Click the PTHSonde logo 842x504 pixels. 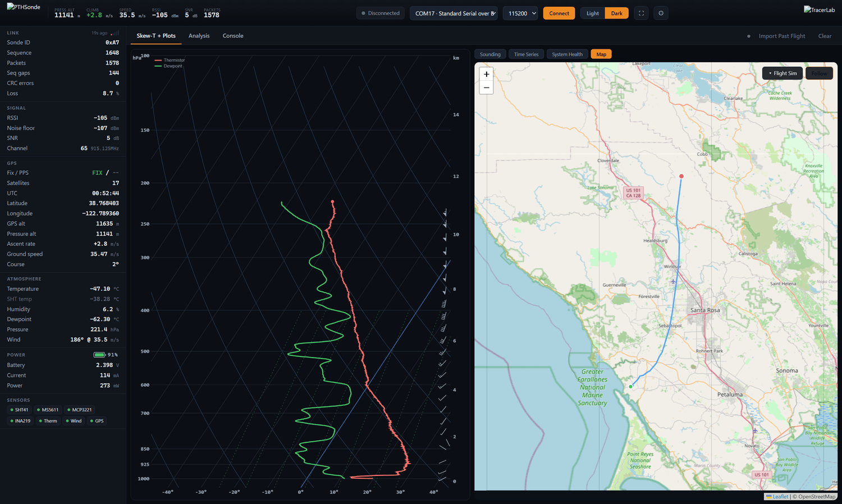coord(24,7)
